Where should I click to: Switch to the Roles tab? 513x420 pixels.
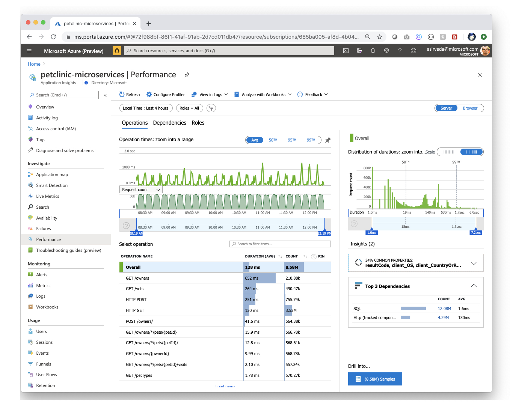(198, 123)
